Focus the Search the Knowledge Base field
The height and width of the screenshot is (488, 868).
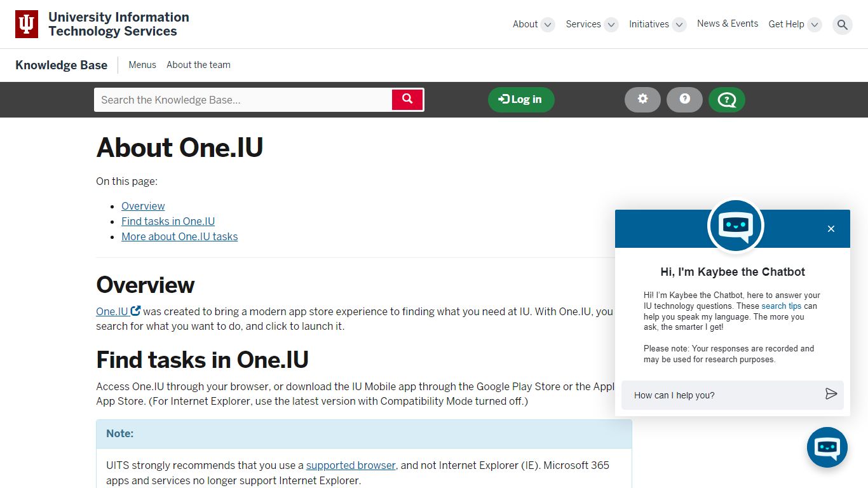[243, 100]
